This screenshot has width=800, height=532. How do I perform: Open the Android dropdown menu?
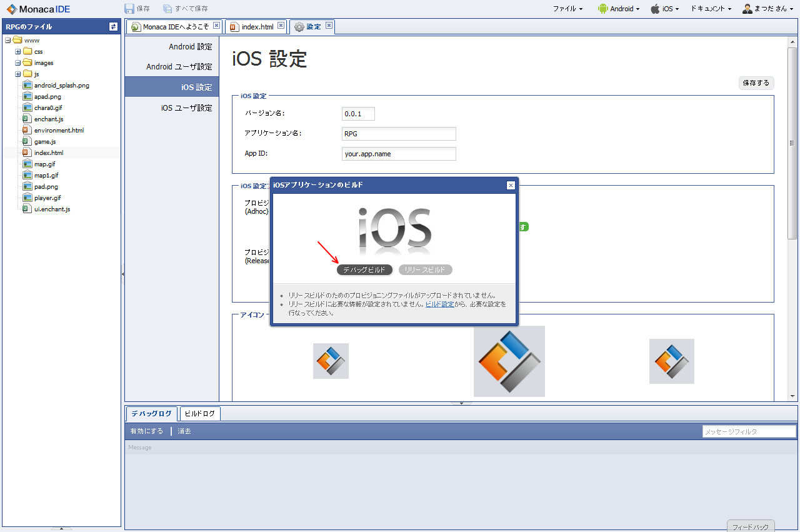(619, 9)
